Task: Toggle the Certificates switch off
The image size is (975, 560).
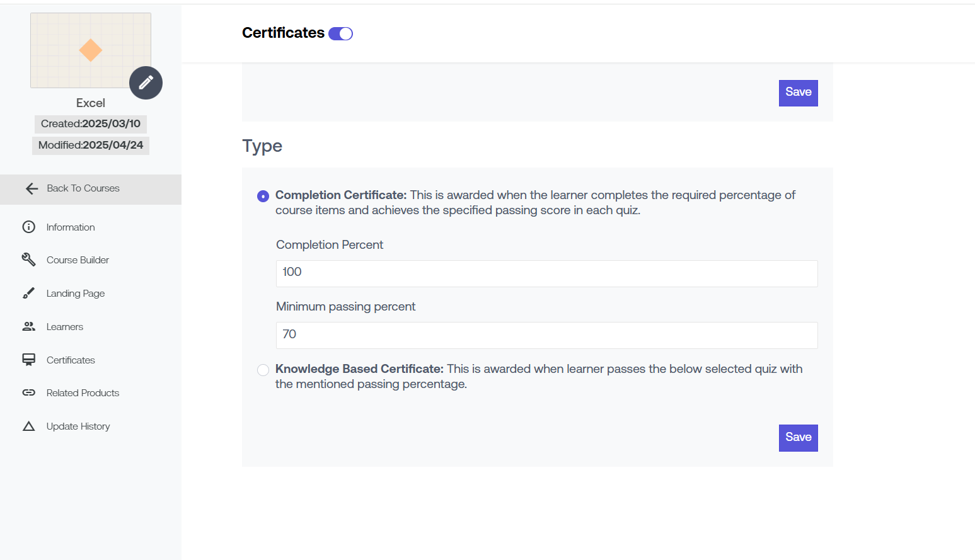Action: (x=341, y=33)
